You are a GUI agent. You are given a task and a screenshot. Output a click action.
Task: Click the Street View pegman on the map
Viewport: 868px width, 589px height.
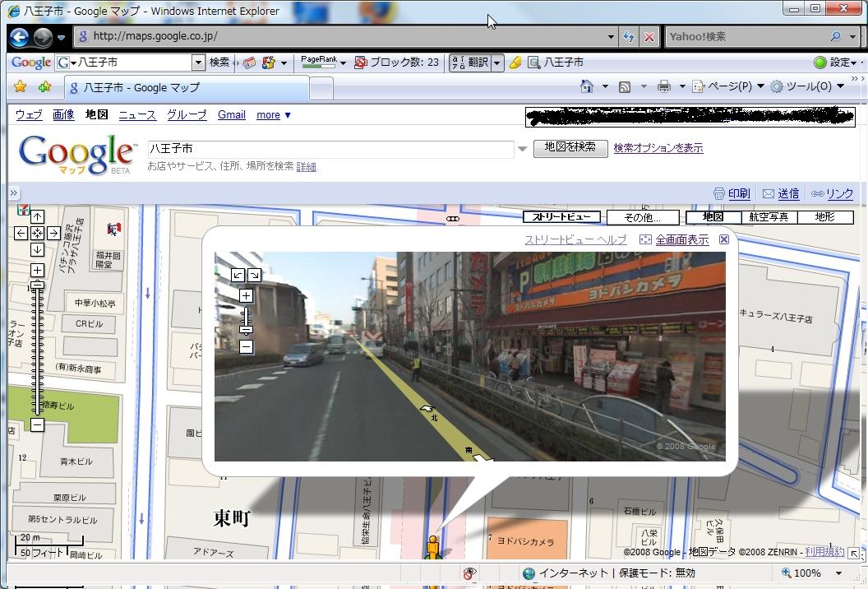[x=433, y=547]
